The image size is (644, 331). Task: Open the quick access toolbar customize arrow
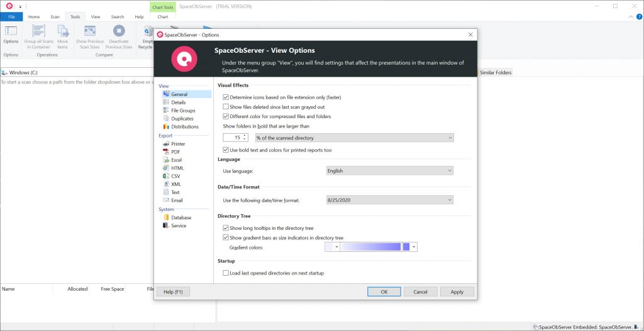coord(20,6)
